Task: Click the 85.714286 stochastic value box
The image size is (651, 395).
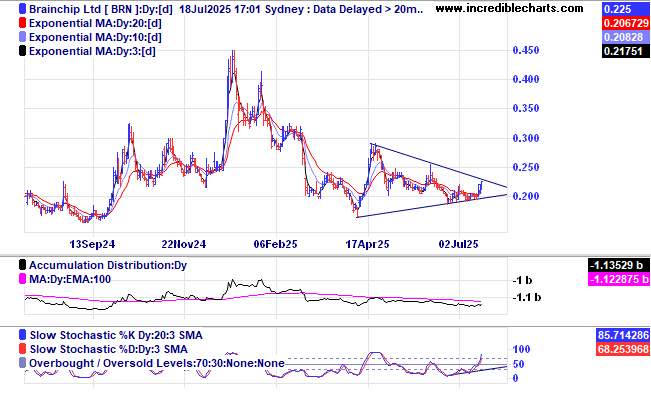Action: pos(623,335)
